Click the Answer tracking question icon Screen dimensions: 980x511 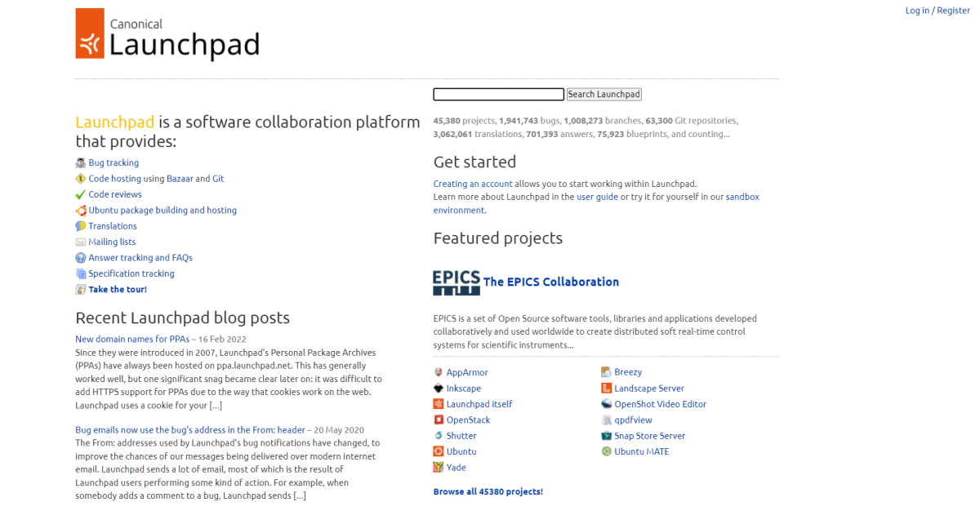[x=81, y=258]
